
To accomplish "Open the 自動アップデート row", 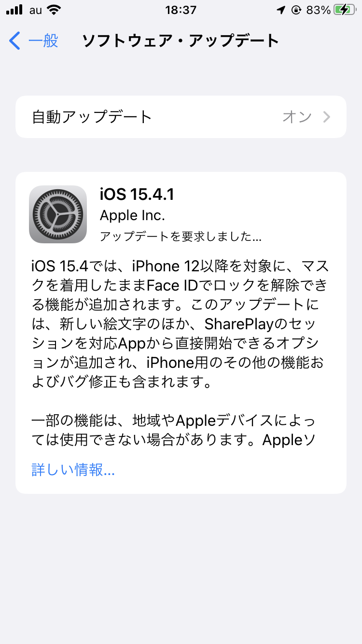I will click(181, 117).
